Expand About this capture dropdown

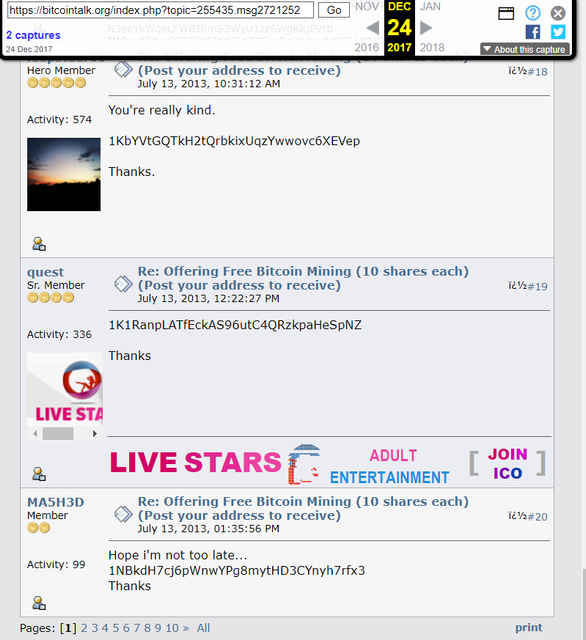click(x=525, y=49)
